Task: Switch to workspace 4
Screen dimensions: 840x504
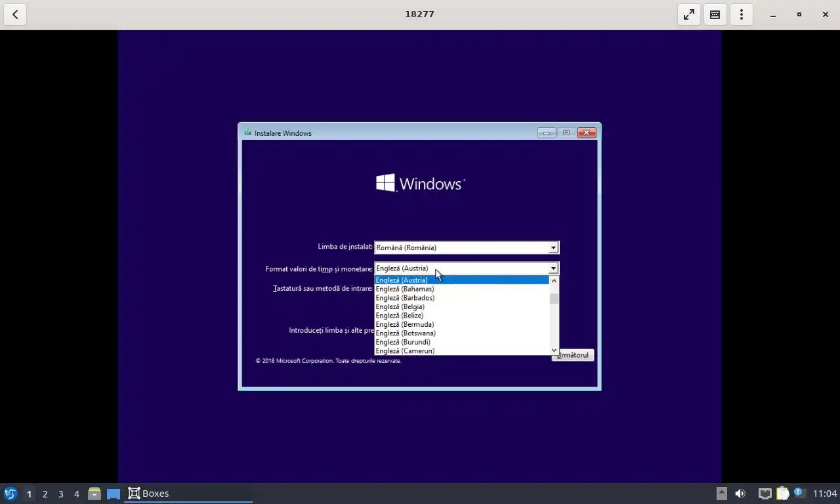Action: click(76, 493)
